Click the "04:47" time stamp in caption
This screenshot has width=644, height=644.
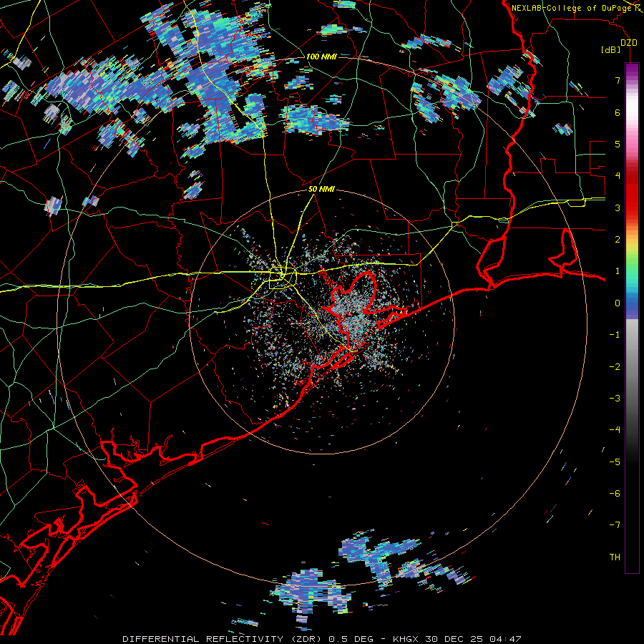pyautogui.click(x=505, y=639)
